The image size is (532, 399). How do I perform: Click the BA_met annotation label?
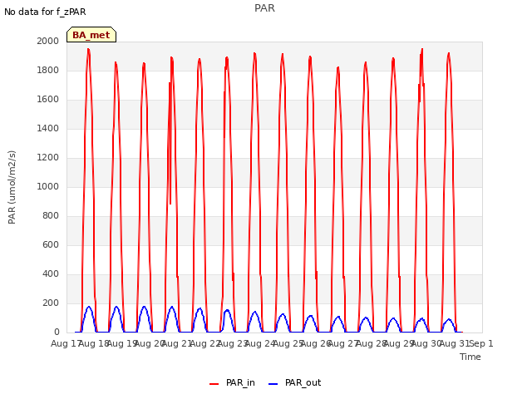[x=91, y=35]
